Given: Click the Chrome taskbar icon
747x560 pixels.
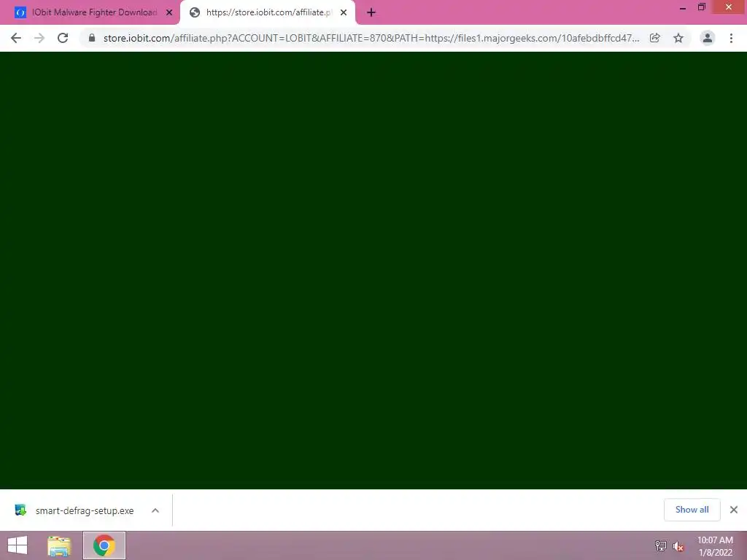Looking at the screenshot, I should point(104,545).
